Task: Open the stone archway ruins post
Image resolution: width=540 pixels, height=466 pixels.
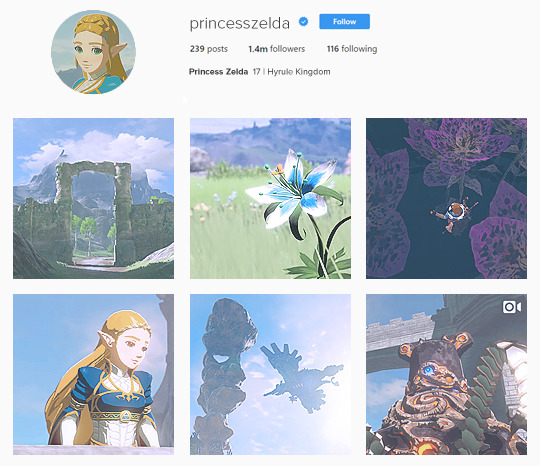Action: tap(93, 198)
